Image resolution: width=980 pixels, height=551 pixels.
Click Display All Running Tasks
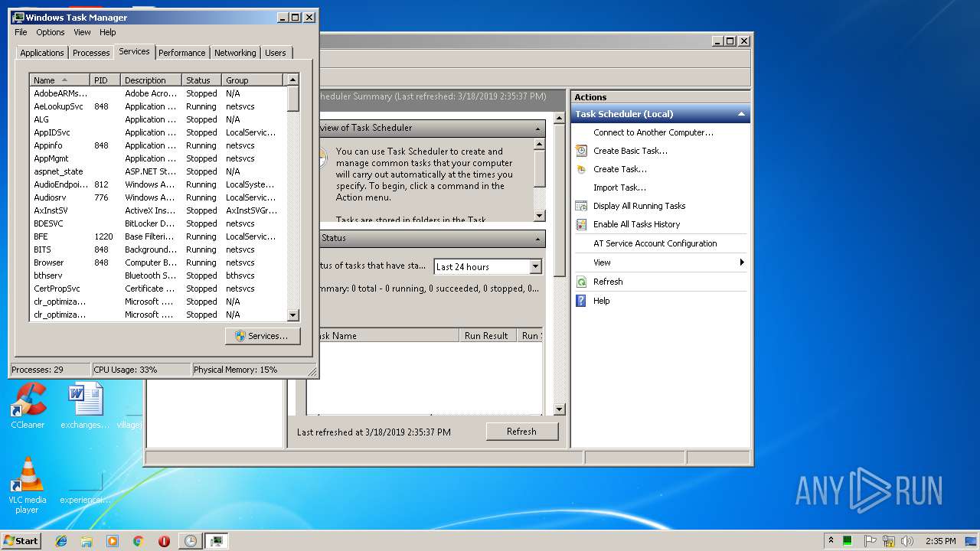639,206
